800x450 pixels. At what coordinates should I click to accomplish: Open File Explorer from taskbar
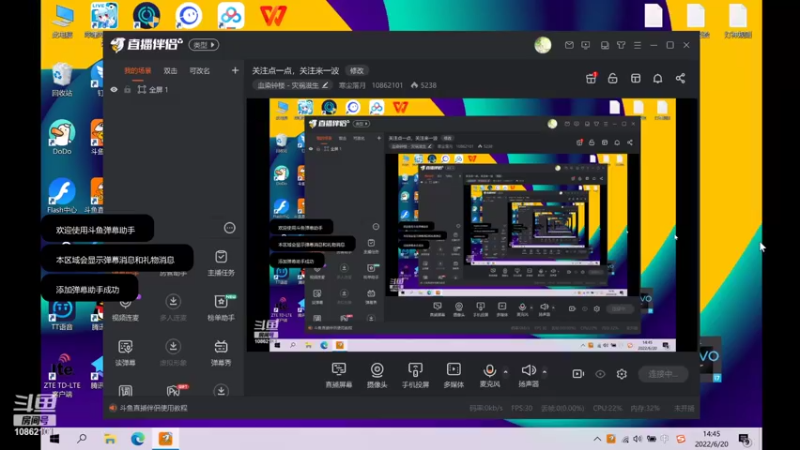pos(110,439)
